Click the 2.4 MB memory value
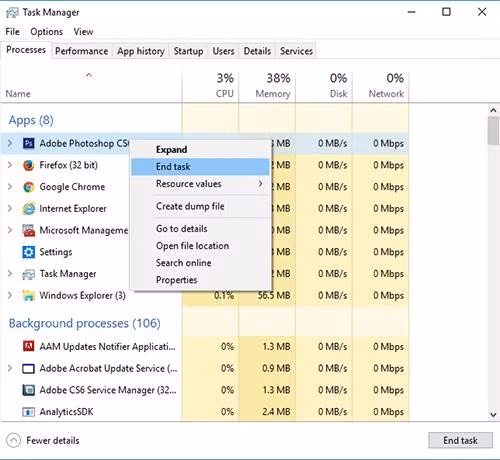Screen dimensions: 500x460 coord(276,412)
